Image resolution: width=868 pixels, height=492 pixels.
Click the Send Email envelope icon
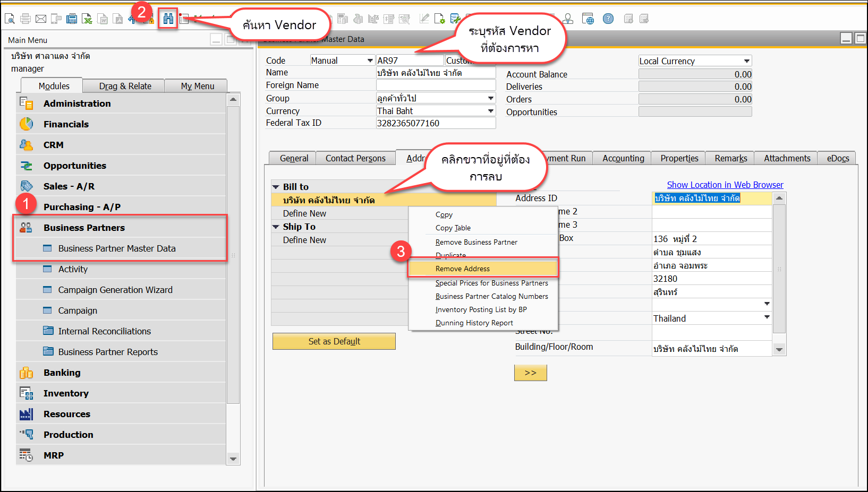pyautogui.click(x=41, y=19)
